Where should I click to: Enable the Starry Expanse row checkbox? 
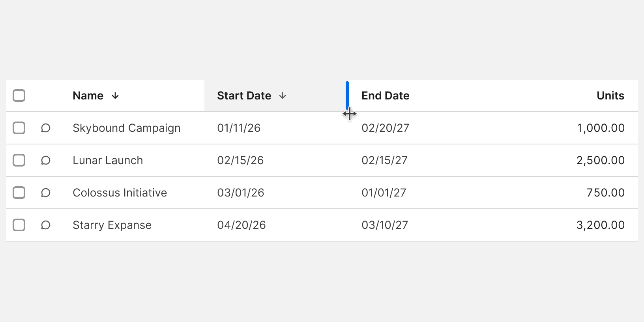tap(19, 225)
